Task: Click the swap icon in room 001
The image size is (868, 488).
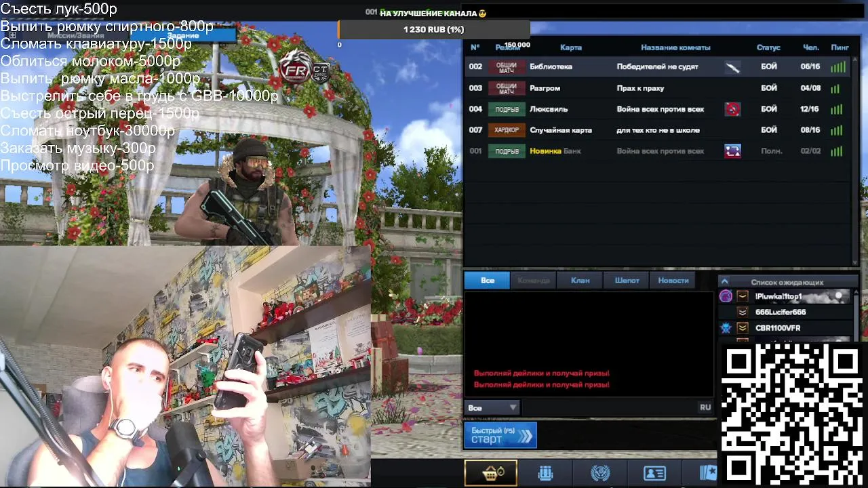Action: tap(732, 151)
